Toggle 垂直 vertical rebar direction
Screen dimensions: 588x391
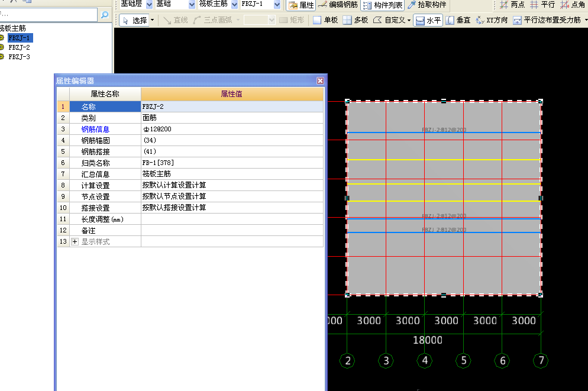(x=458, y=20)
